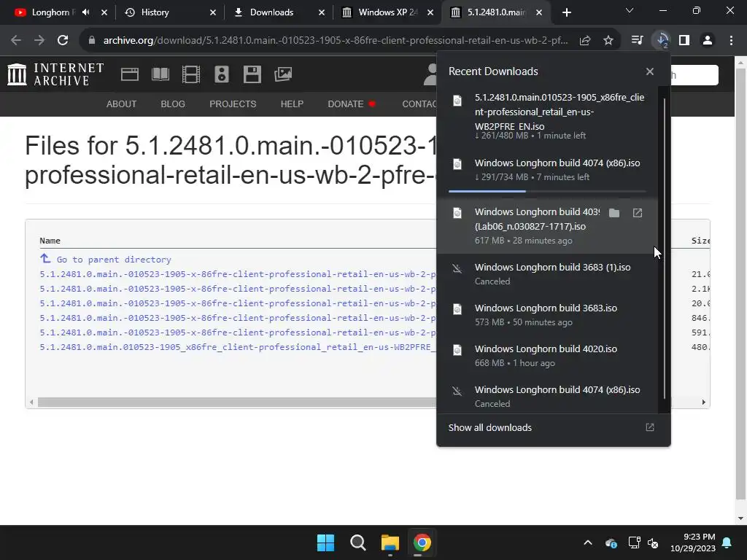The height and width of the screenshot is (560, 747).
Task: Open the Audio speaker icon
Action: point(222,74)
